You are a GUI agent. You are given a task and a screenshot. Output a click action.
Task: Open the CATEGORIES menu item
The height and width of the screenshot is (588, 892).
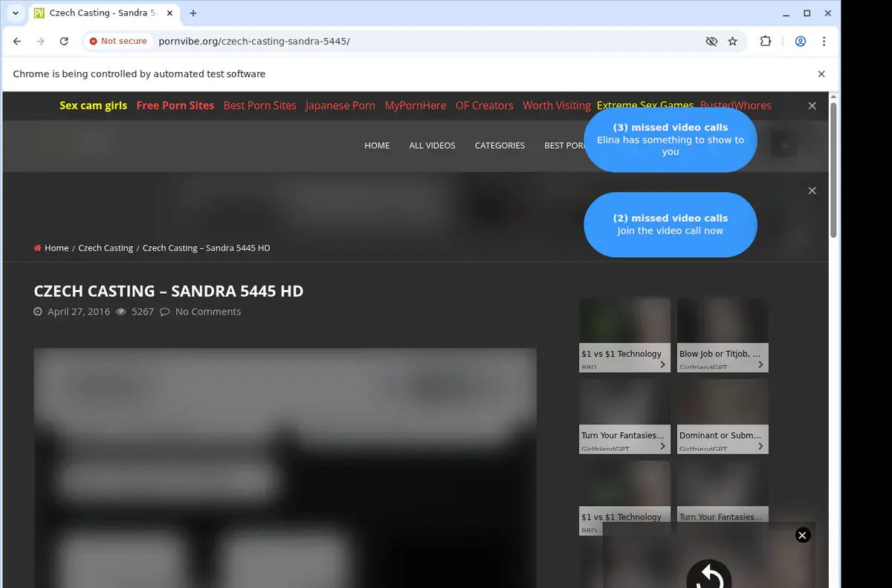pos(500,146)
